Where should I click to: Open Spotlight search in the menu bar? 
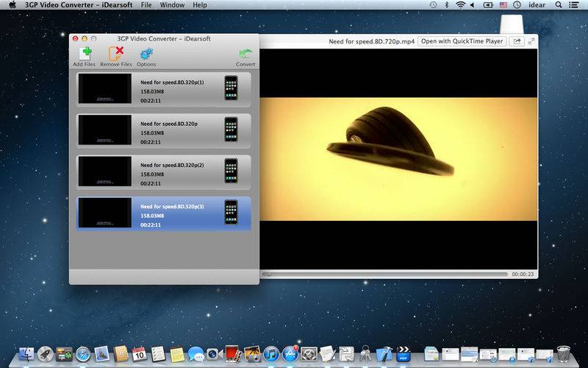(559, 5)
